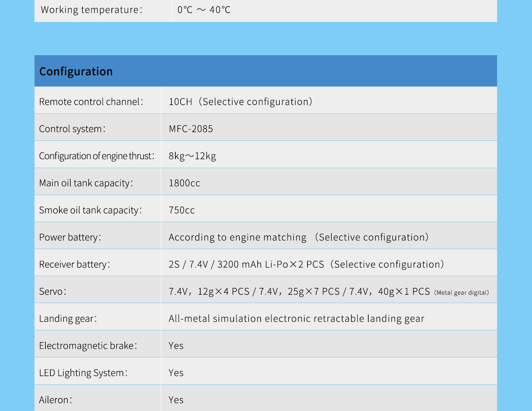
Task: Click the Main oil tank capacity label
Action: pyautogui.click(x=86, y=183)
